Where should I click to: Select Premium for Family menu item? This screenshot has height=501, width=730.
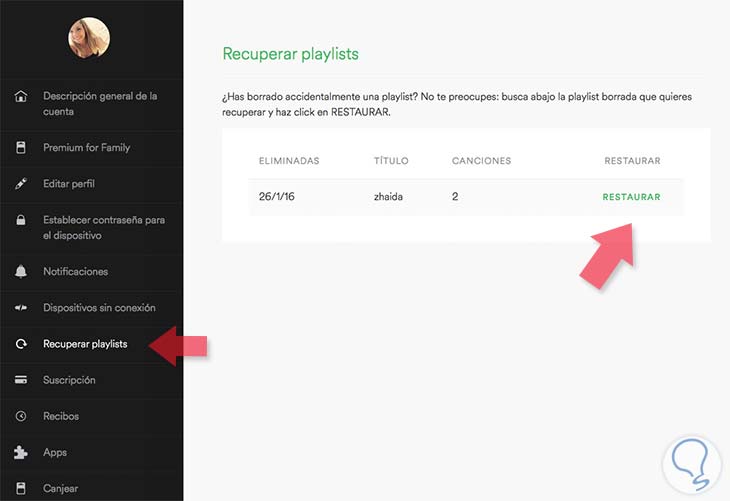tap(86, 148)
